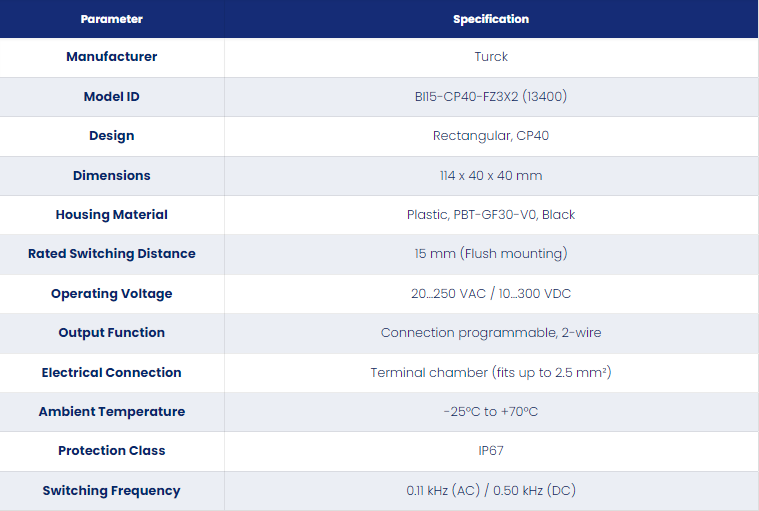Viewport: 759px width, 511px height.
Task: Select the 114 x 40 x 40 mm value
Action: 491,175
